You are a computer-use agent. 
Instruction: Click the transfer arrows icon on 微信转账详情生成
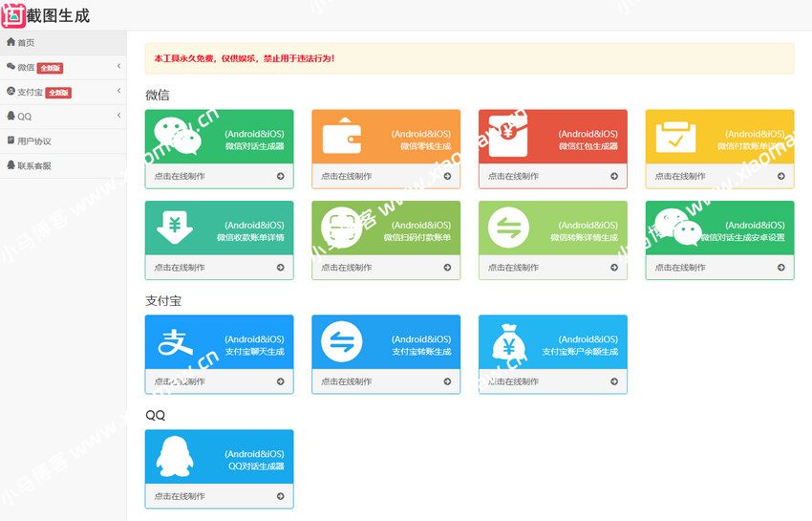(x=508, y=228)
